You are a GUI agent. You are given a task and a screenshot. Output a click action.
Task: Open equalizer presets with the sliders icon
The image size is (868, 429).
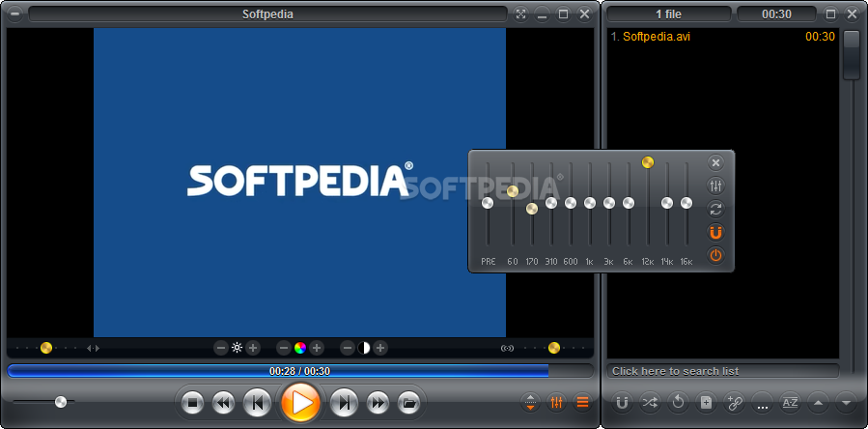pyautogui.click(x=715, y=186)
